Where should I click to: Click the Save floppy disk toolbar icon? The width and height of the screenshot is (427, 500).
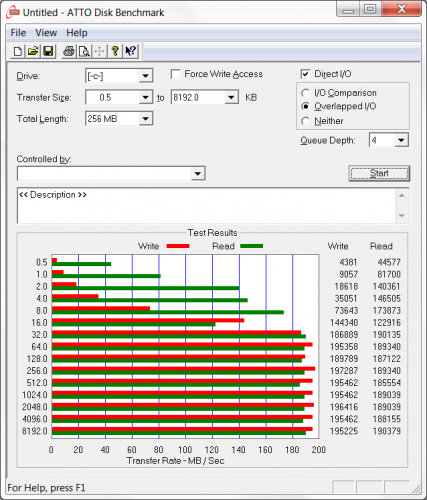point(48,51)
